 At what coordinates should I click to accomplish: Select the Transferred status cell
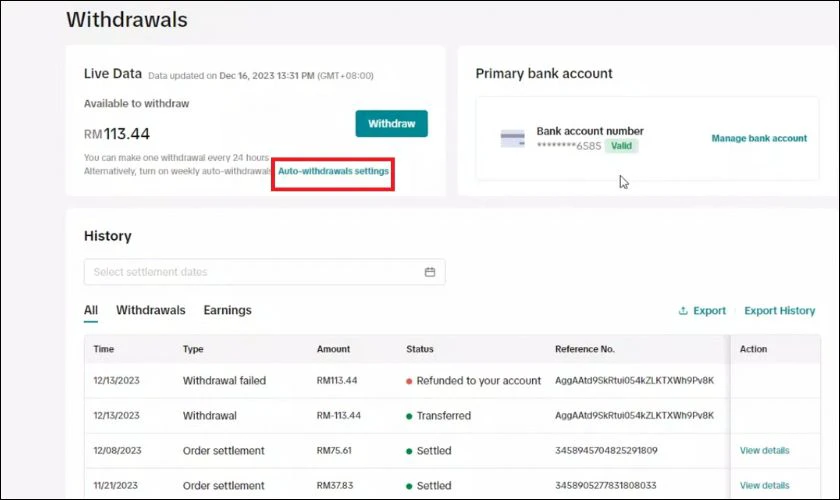tap(439, 416)
